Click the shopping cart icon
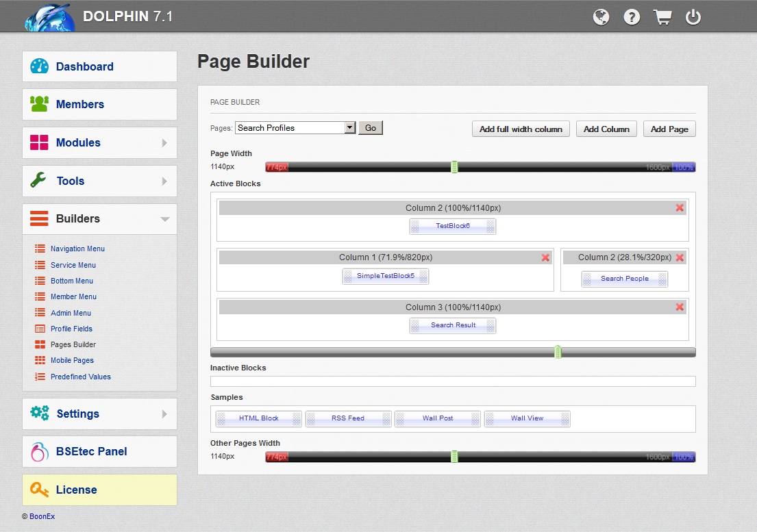Image resolution: width=757 pixels, height=532 pixels. click(x=662, y=17)
